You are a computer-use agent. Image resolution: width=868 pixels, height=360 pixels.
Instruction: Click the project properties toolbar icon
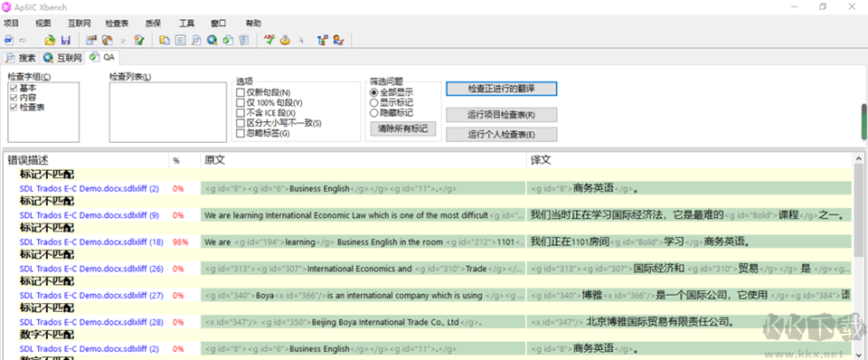click(x=90, y=40)
